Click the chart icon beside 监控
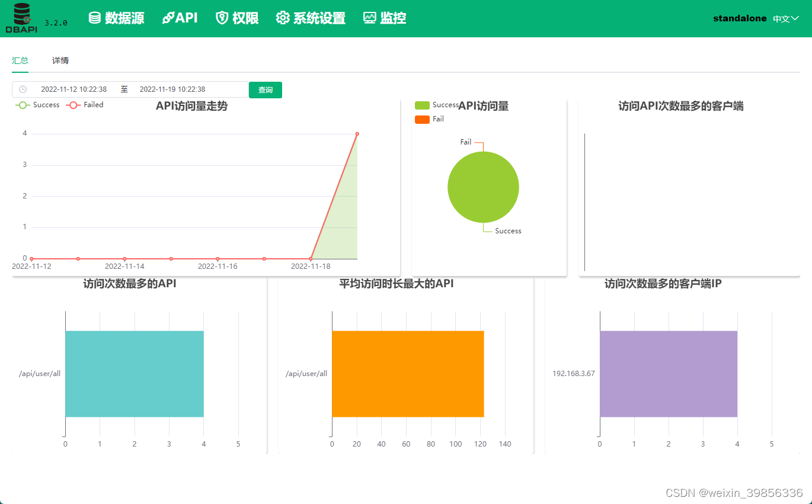 pyautogui.click(x=370, y=18)
